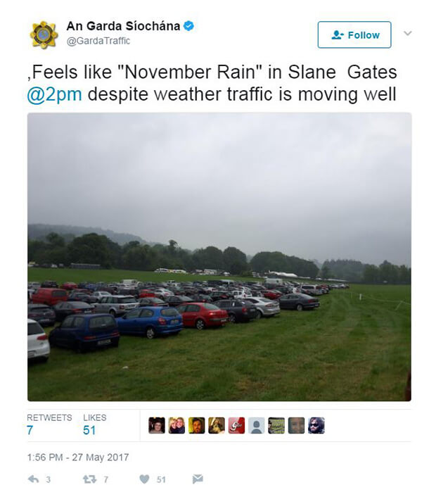
Task: Click the heart like icon
Action: tap(144, 479)
